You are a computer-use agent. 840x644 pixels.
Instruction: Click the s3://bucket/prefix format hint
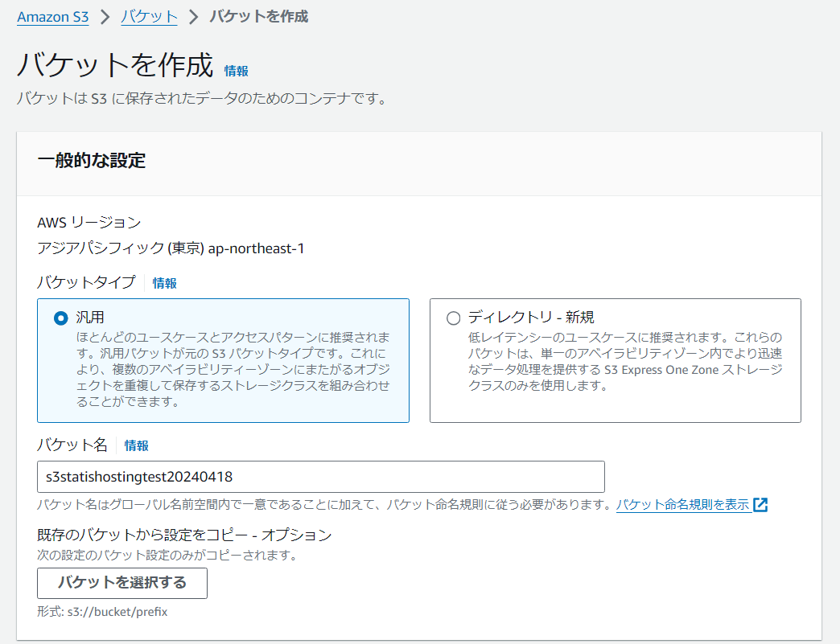click(x=102, y=612)
